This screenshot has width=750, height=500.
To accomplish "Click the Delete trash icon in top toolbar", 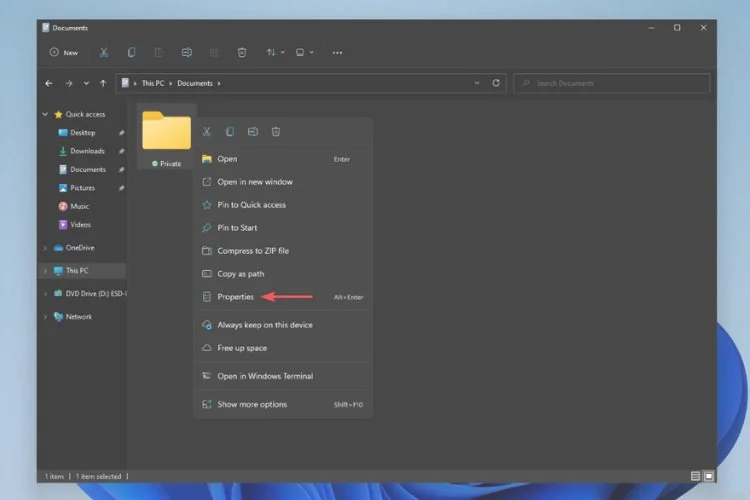I will 242,53.
